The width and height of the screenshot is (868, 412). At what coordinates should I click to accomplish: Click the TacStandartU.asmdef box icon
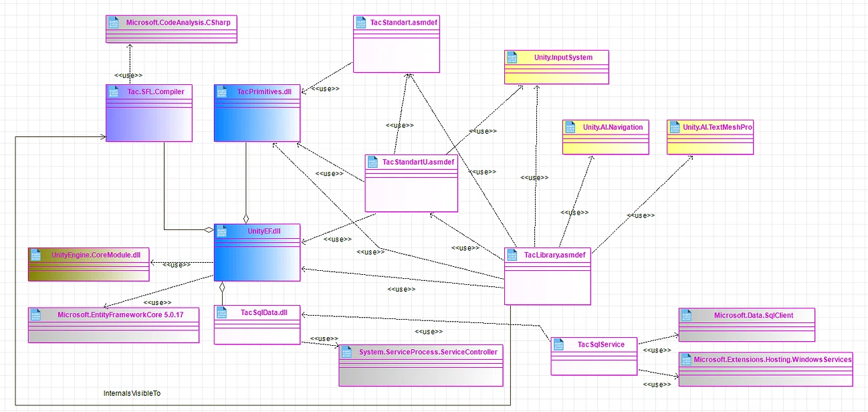pos(372,162)
